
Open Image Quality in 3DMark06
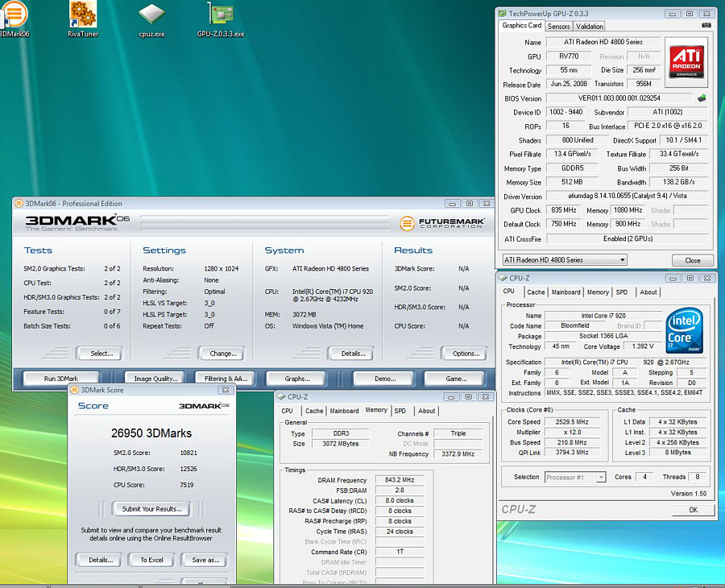[155, 378]
